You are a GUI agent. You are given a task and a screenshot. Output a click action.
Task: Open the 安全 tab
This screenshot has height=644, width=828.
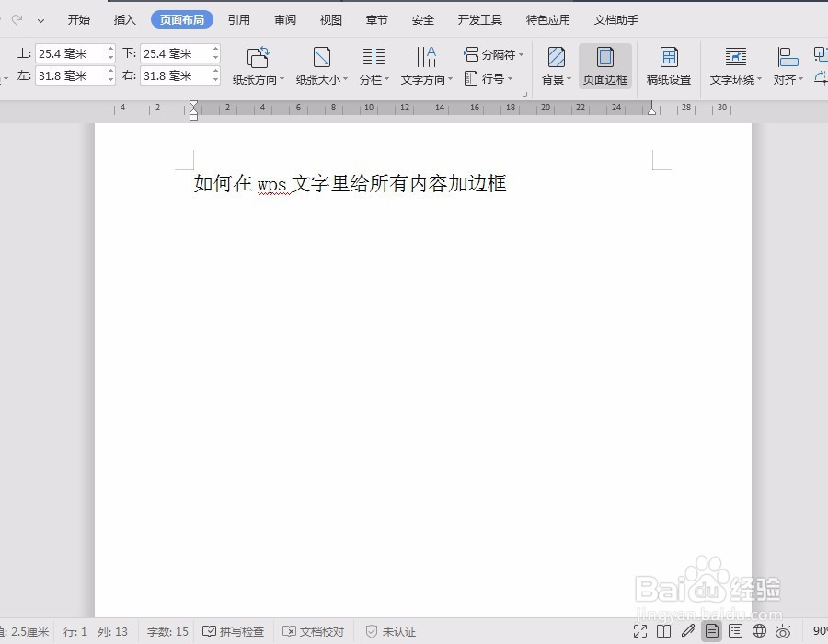pyautogui.click(x=423, y=20)
